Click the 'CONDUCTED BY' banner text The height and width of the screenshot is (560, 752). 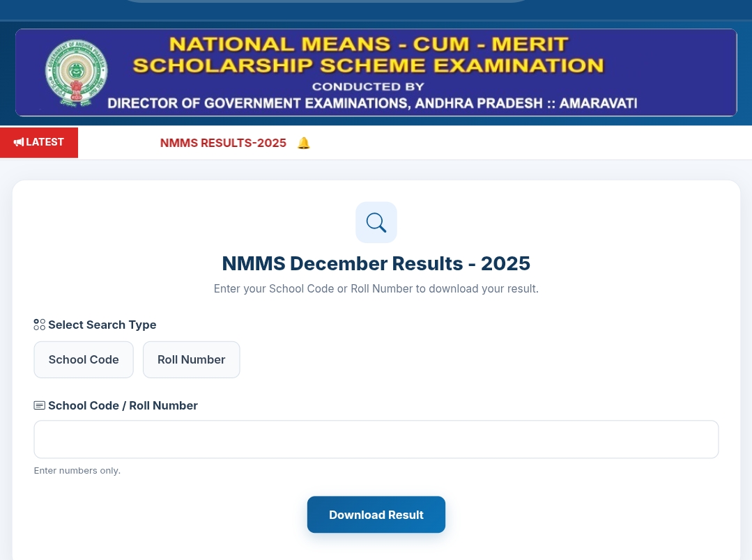[x=368, y=87]
